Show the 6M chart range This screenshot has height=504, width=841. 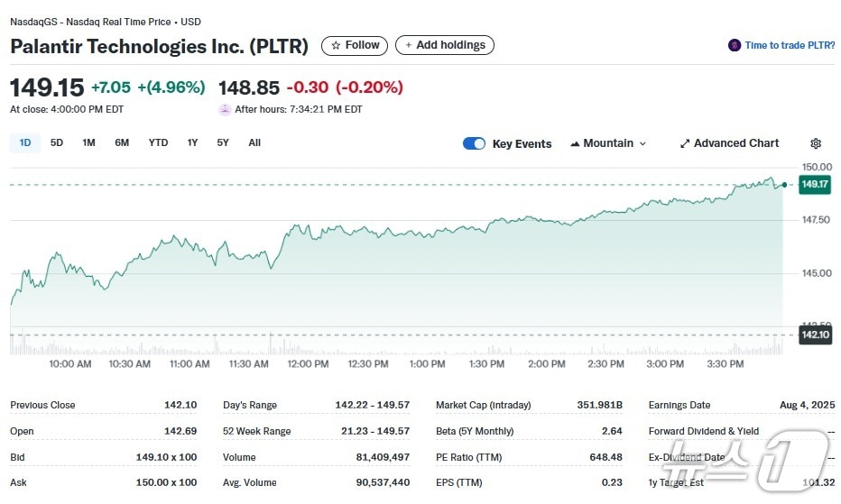122,142
